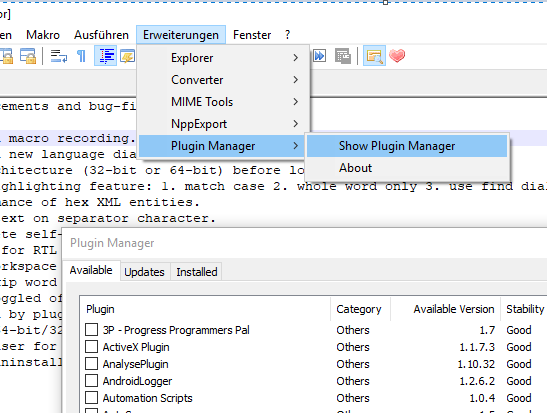This screenshot has height=413, width=547.
Task: Expand the Converter submenu arrow
Action: (295, 80)
